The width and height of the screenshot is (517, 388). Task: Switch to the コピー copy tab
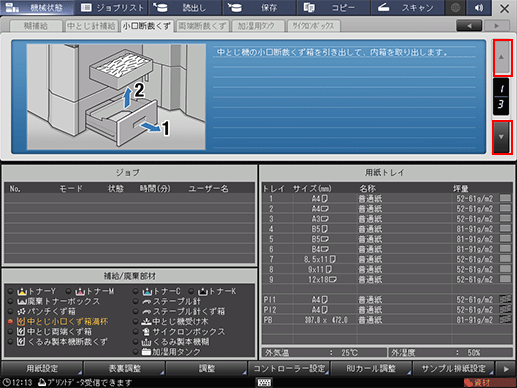[333, 8]
